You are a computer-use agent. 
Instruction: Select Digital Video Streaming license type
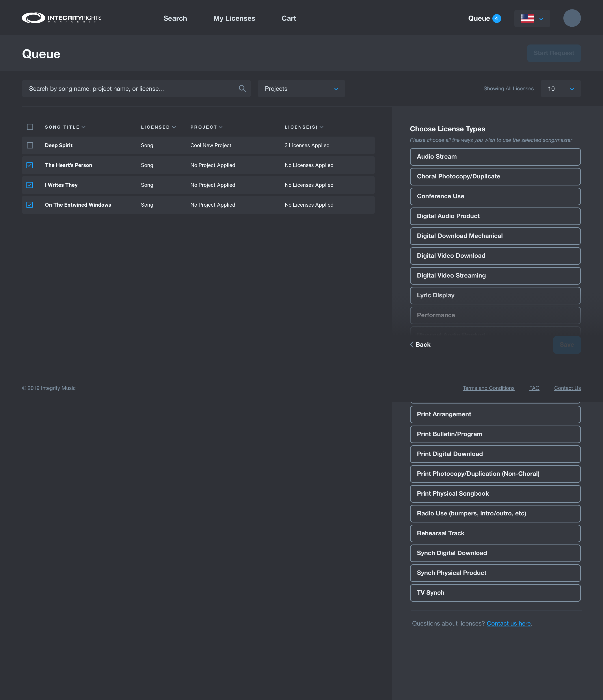tap(495, 276)
